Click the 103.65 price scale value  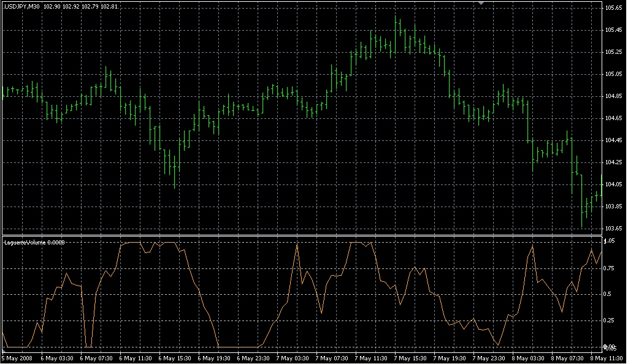613,229
